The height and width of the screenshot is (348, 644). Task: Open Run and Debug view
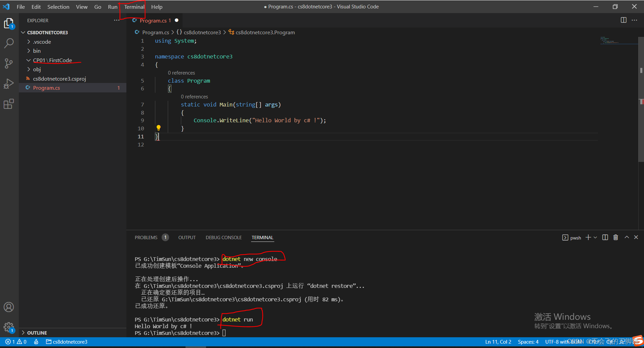[x=9, y=84]
